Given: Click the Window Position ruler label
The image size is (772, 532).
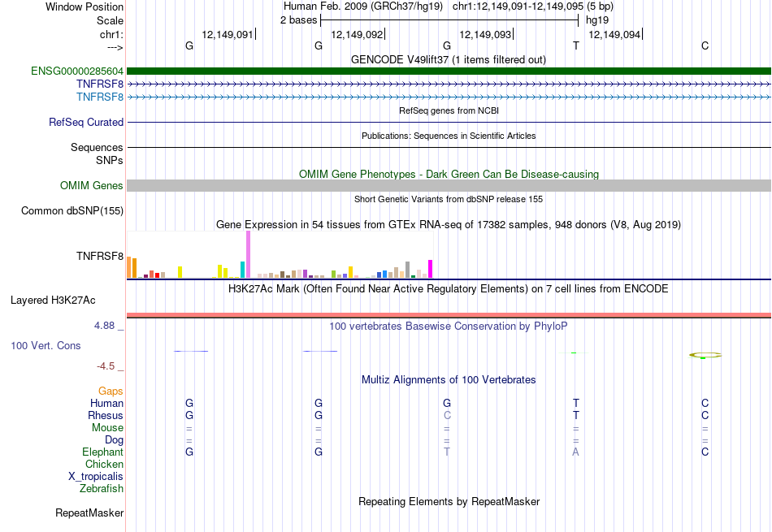Looking at the screenshot, I should [85, 6].
